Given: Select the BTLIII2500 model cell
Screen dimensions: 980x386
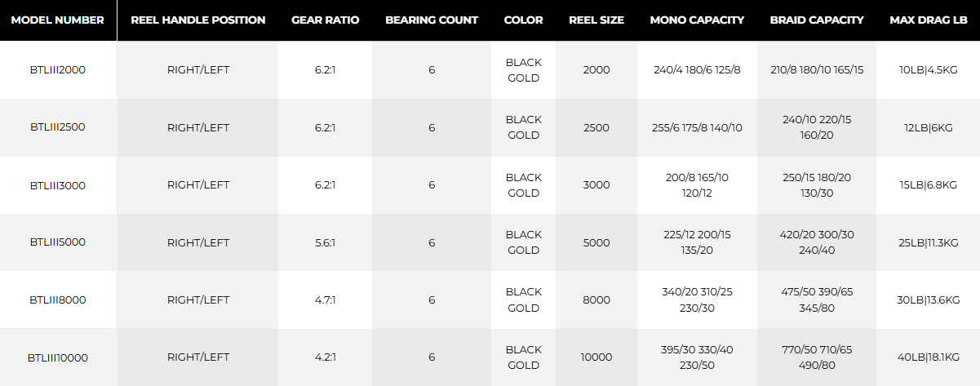Looking at the screenshot, I should coord(58,127).
